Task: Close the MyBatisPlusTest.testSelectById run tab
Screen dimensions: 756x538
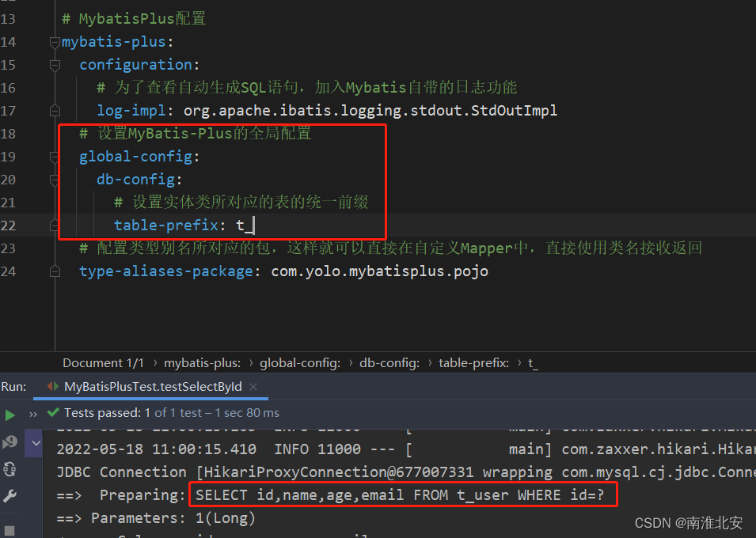Action: 253,387
